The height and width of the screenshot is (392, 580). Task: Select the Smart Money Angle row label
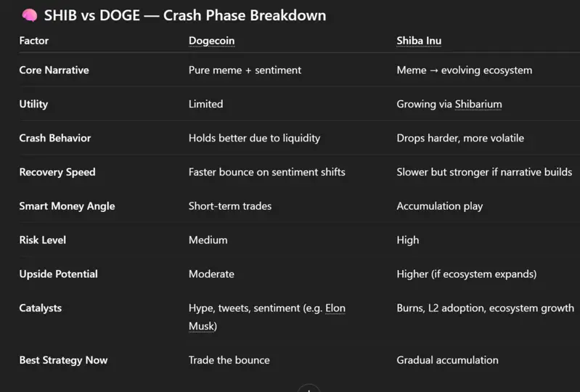pyautogui.click(x=67, y=206)
